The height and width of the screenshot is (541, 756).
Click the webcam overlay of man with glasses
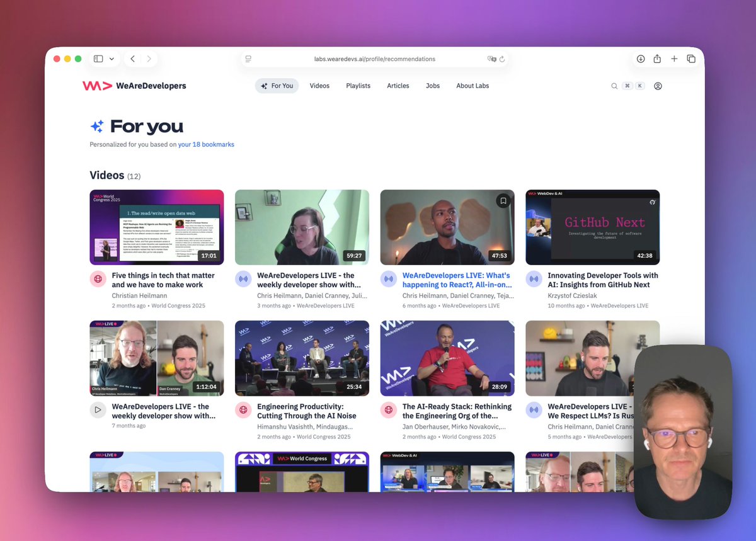tap(683, 431)
